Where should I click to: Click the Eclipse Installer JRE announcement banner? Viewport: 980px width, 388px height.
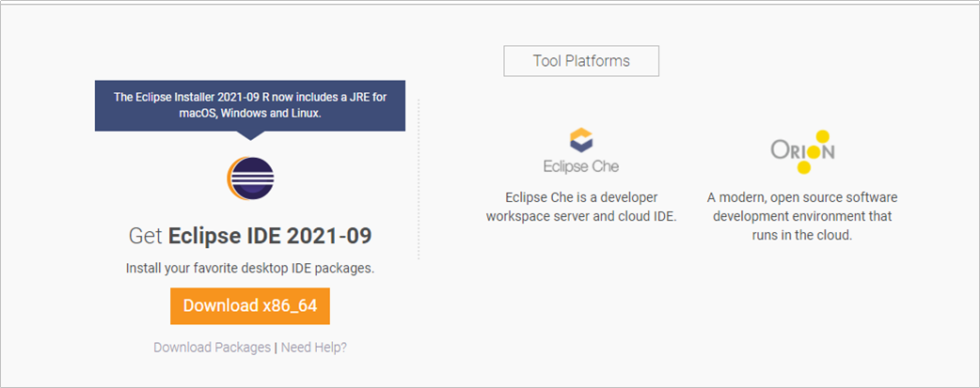[x=250, y=105]
